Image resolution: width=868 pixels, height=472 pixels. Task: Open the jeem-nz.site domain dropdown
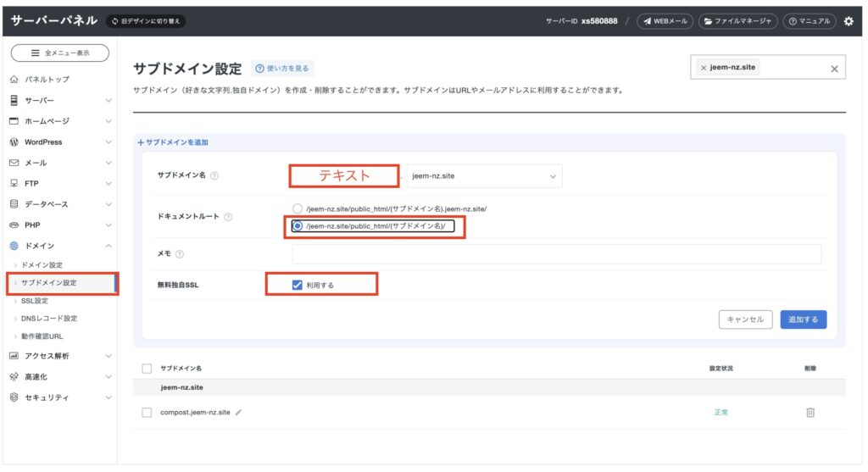click(x=484, y=176)
